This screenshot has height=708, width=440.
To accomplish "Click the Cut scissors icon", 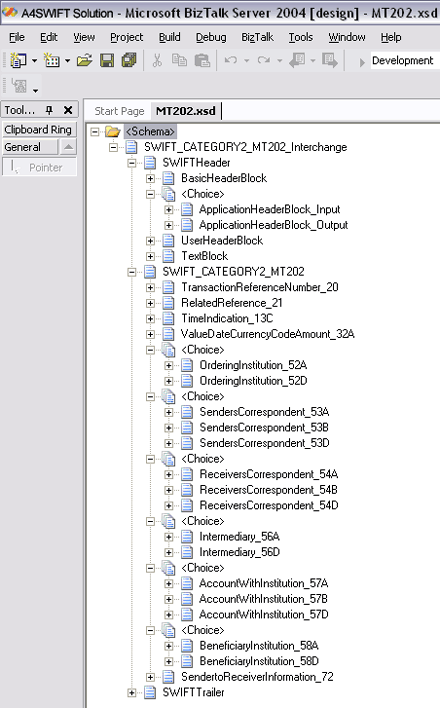I will (157, 60).
